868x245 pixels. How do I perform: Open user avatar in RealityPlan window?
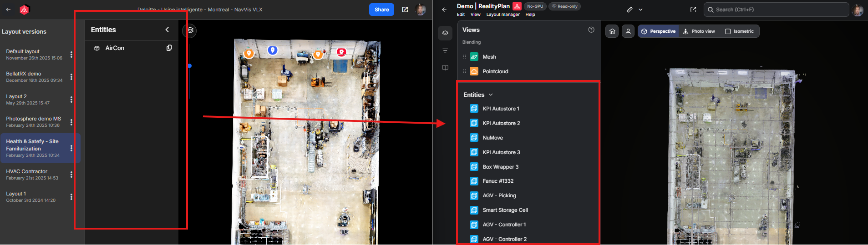pyautogui.click(x=858, y=10)
